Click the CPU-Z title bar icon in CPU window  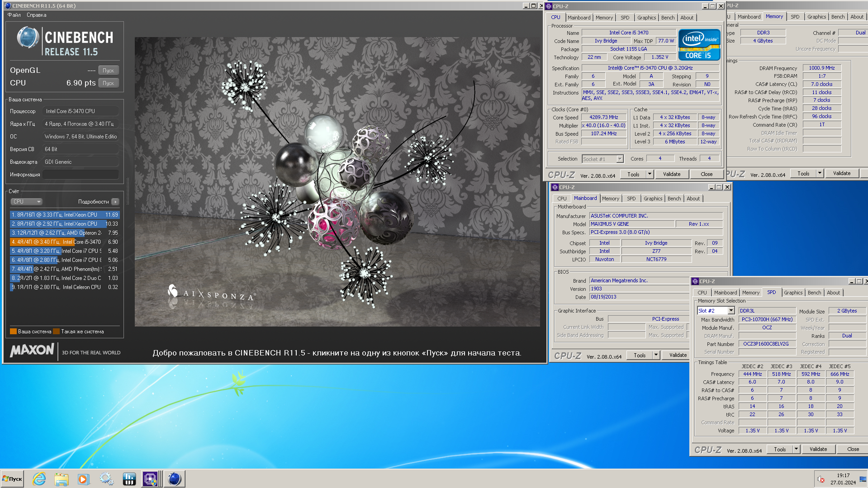549,6
